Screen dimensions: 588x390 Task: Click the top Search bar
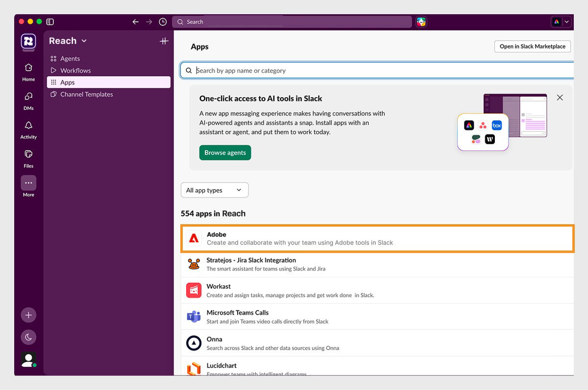[292, 22]
